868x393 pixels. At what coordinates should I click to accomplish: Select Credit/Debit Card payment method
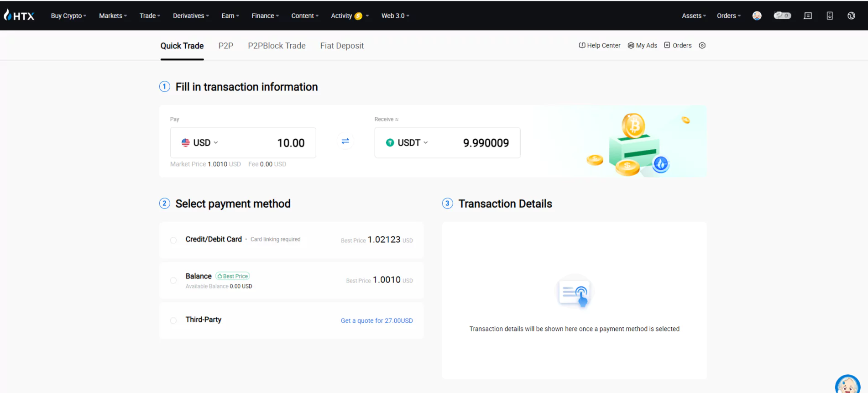291,240
